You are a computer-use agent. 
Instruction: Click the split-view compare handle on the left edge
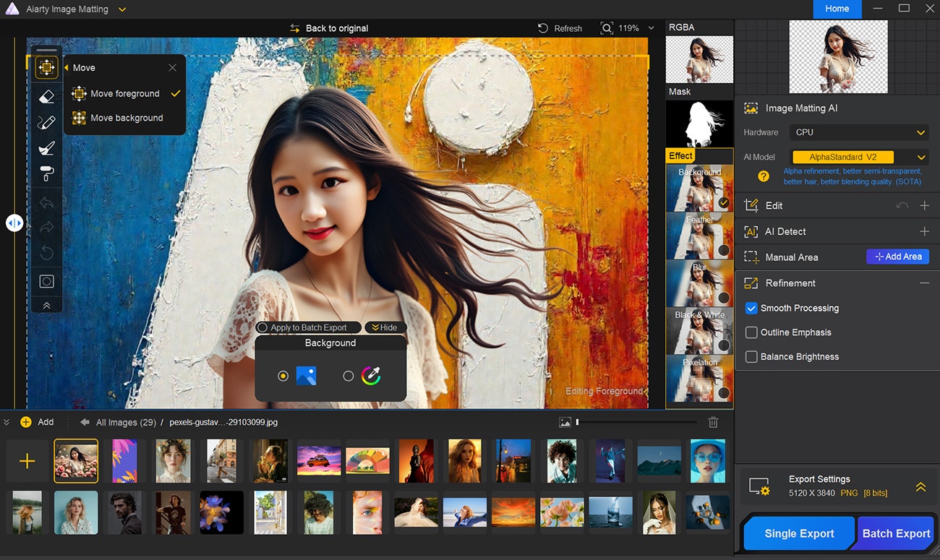[x=14, y=223]
